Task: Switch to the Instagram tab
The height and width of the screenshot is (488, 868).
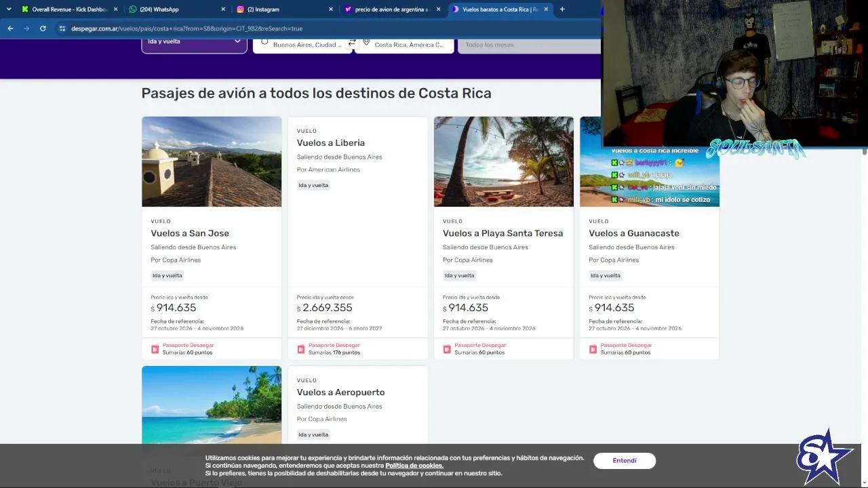Action: pos(285,9)
